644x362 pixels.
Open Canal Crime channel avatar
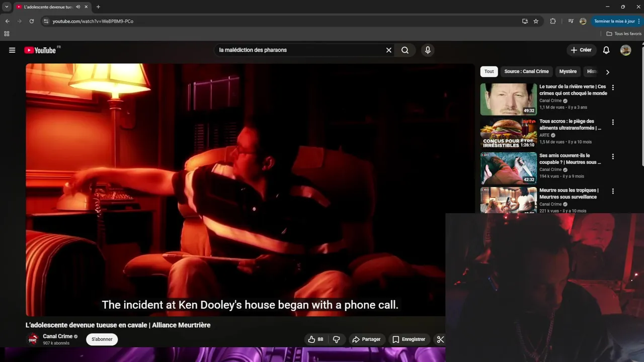[x=33, y=339]
